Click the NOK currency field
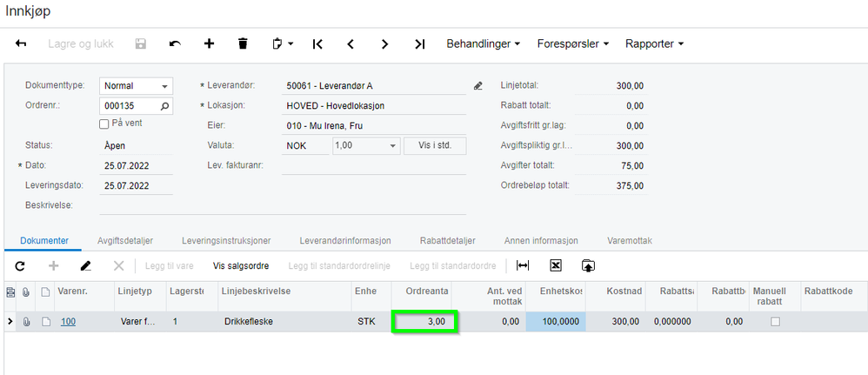 click(x=305, y=145)
